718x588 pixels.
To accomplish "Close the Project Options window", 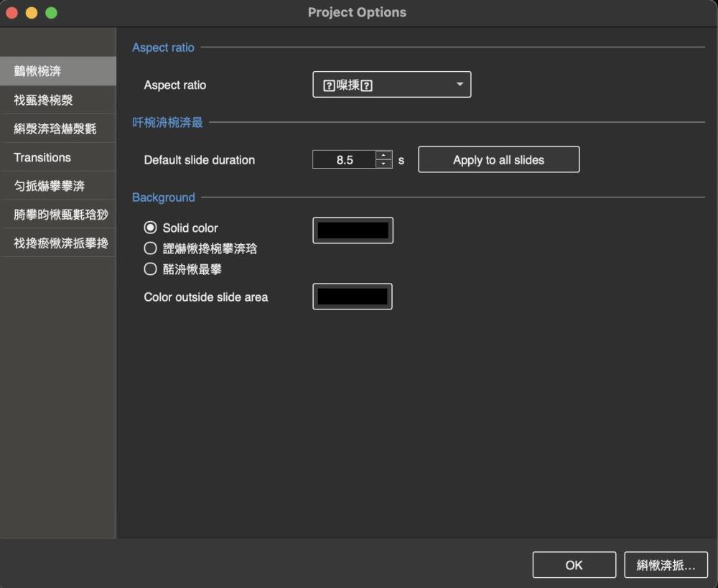I will pos(11,13).
